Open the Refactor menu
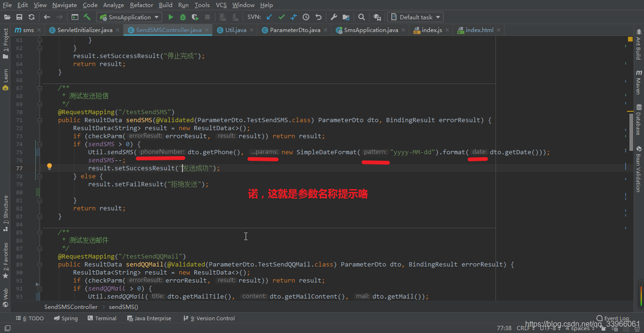 tap(141, 5)
